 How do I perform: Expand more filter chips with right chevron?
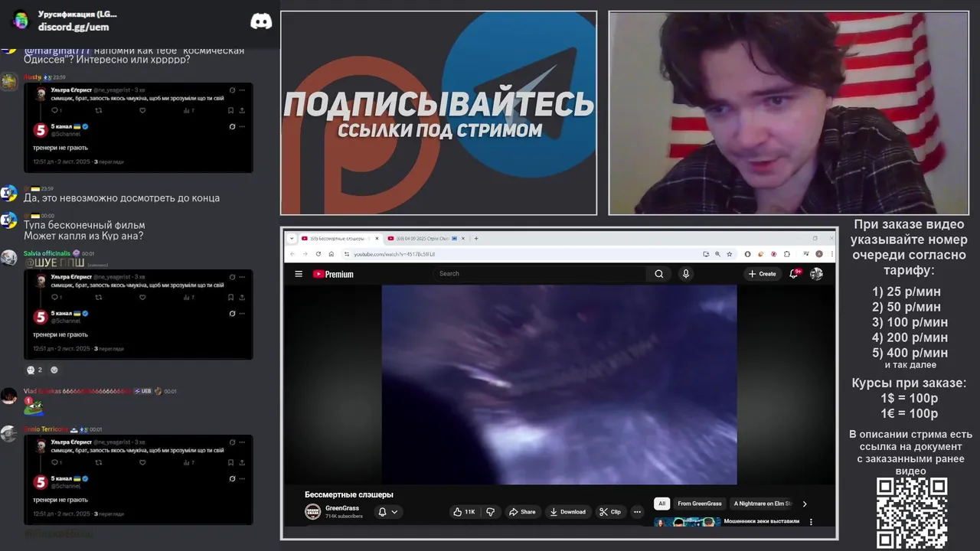tap(805, 504)
